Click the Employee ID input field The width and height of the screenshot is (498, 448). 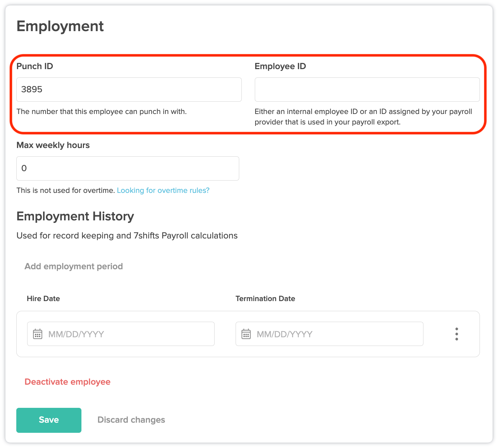coord(367,89)
